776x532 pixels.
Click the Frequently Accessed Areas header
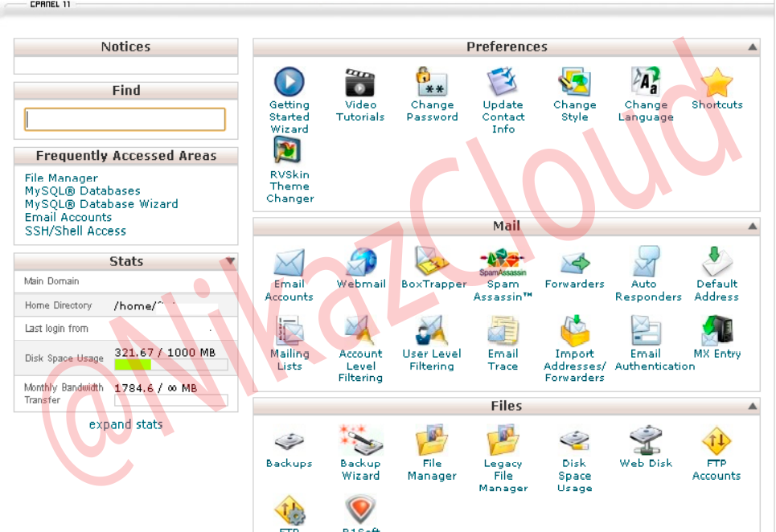click(x=125, y=156)
